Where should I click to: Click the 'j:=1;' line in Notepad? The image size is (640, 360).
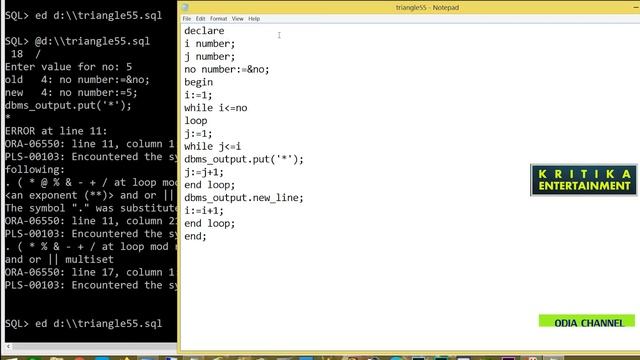198,133
